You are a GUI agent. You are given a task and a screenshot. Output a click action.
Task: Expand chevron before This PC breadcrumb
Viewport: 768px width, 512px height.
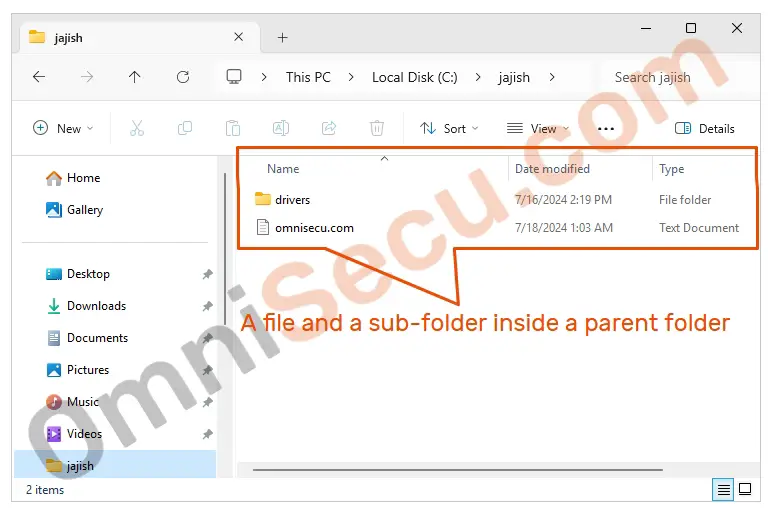[264, 77]
